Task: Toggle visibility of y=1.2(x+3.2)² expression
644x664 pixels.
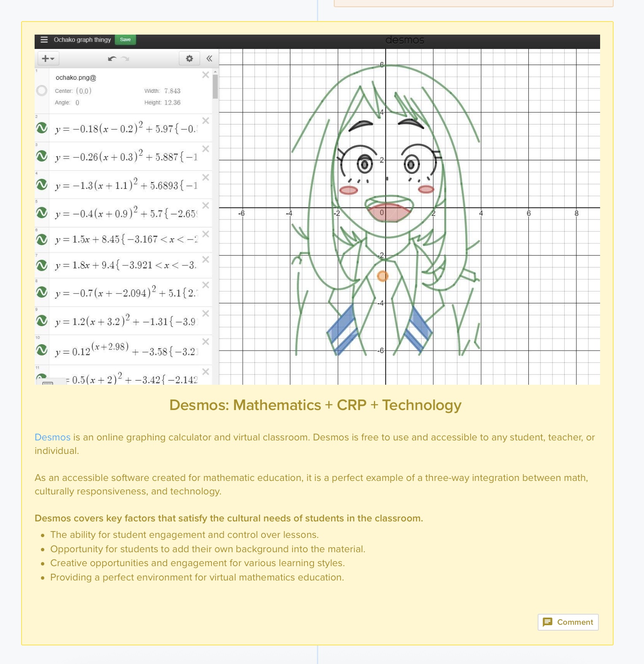Action: tap(42, 320)
